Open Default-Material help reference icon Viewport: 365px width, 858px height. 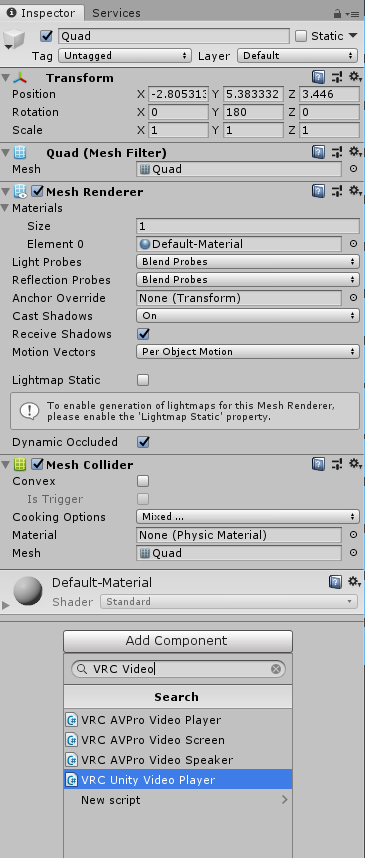pos(335,582)
